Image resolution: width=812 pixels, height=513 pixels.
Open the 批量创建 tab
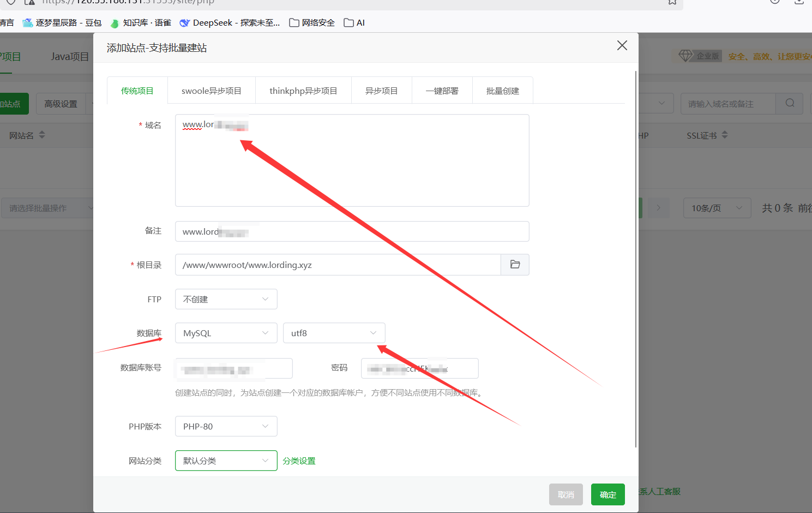tap(503, 91)
